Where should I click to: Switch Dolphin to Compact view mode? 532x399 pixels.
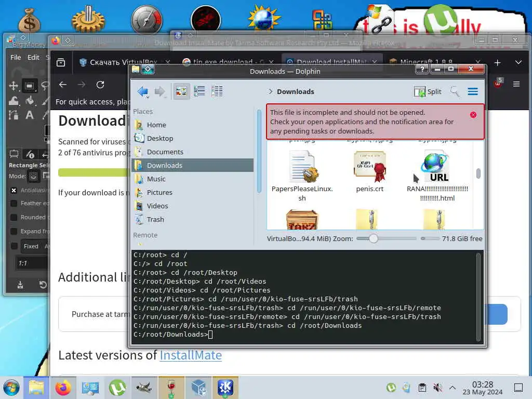click(x=199, y=91)
